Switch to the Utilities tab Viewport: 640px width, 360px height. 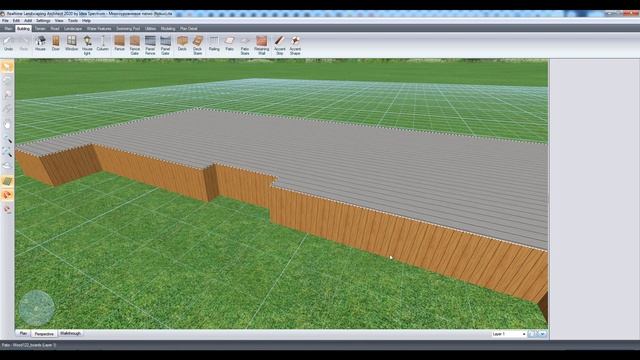click(x=150, y=29)
